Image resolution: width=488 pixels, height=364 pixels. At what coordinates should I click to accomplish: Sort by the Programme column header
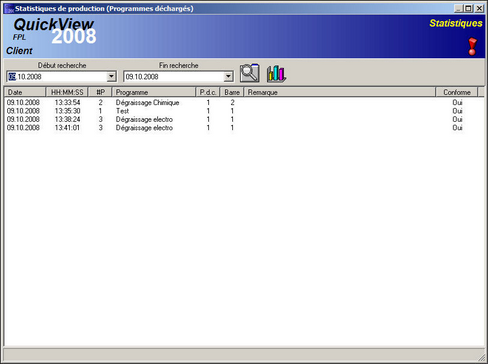pyautogui.click(x=154, y=92)
